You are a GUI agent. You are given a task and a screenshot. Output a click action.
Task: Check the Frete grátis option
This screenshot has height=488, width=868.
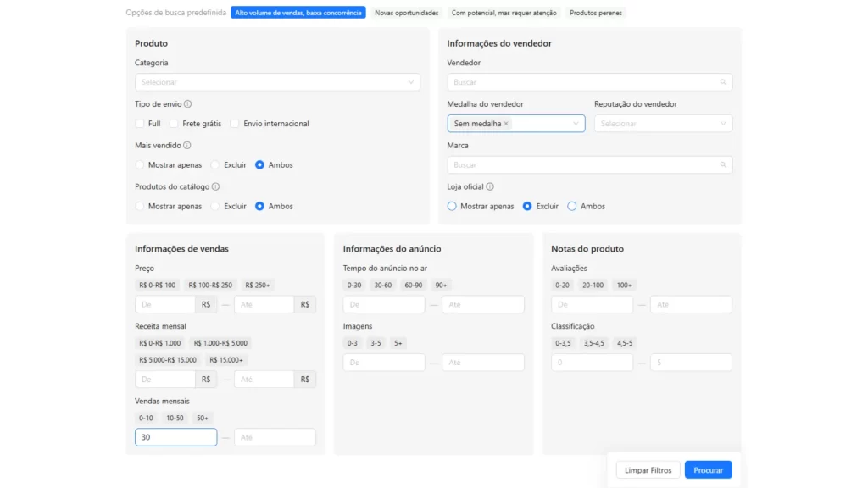point(174,124)
